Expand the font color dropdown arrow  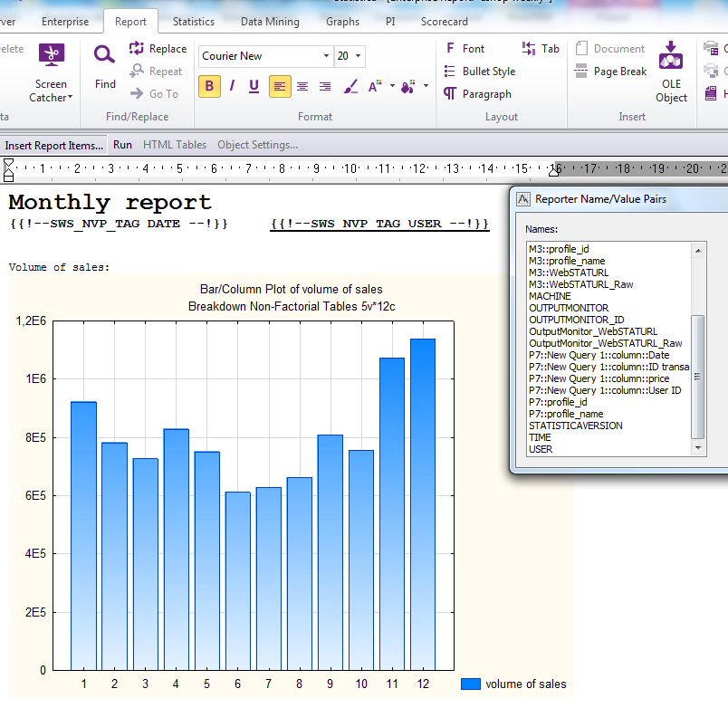392,86
